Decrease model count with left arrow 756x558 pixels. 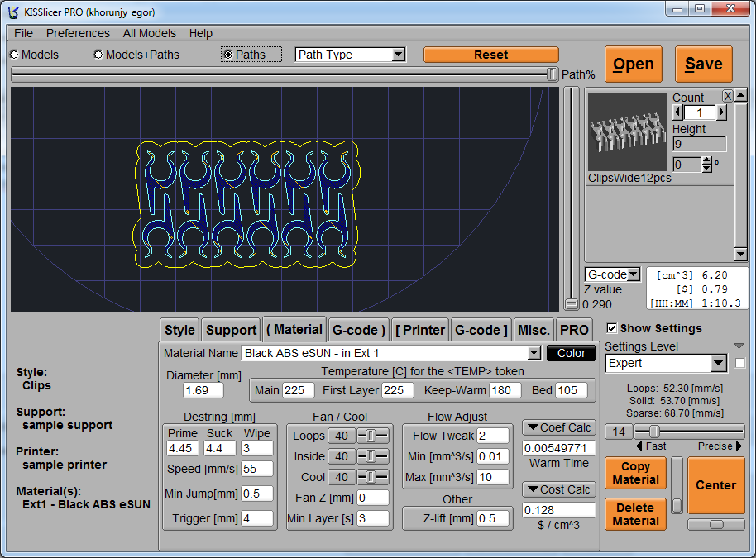[x=678, y=112]
